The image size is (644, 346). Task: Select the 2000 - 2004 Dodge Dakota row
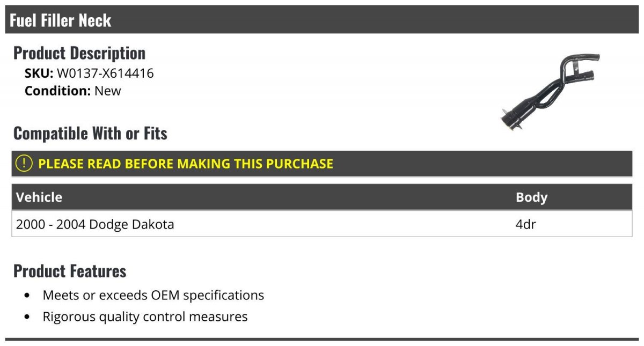(x=322, y=224)
